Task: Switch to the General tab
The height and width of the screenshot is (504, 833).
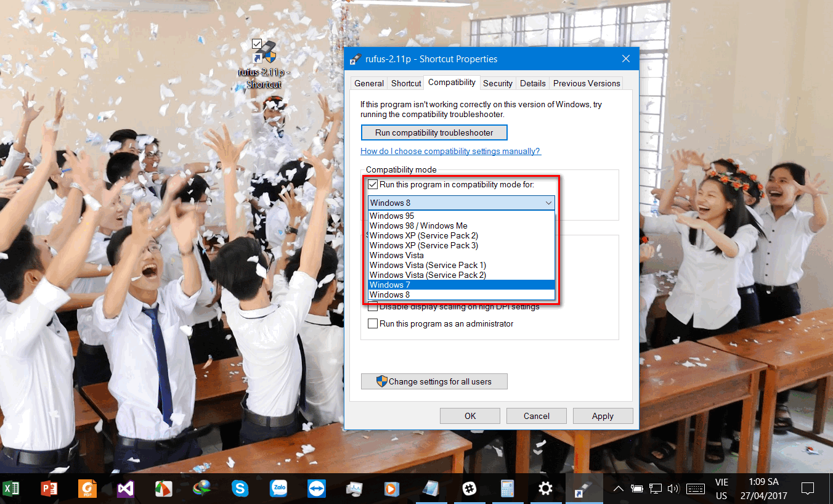Action: click(x=369, y=84)
